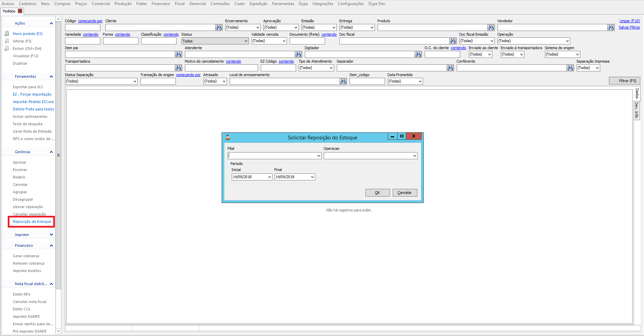Open the Aprovação filter dropdown
The image size is (644, 336).
click(296, 28)
